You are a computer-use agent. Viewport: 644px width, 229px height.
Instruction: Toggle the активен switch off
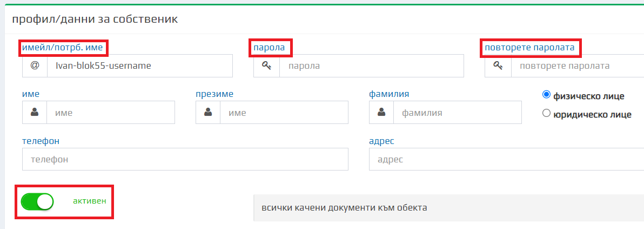tap(37, 201)
